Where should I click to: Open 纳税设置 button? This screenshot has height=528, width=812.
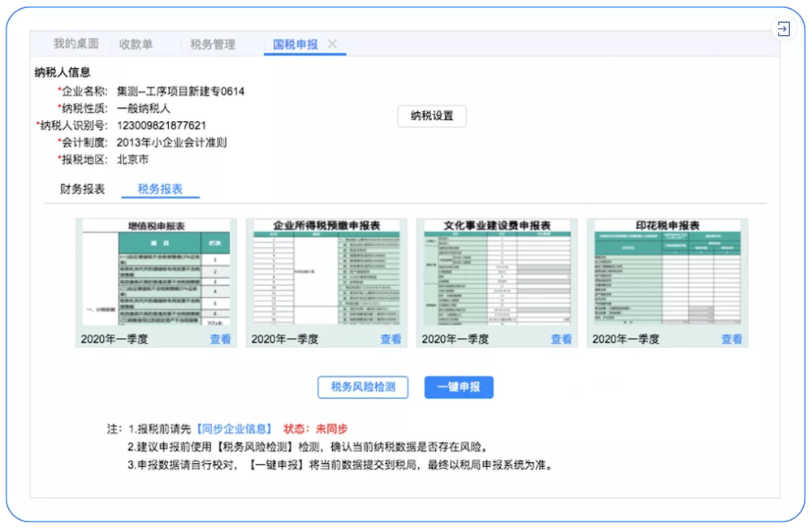point(432,116)
